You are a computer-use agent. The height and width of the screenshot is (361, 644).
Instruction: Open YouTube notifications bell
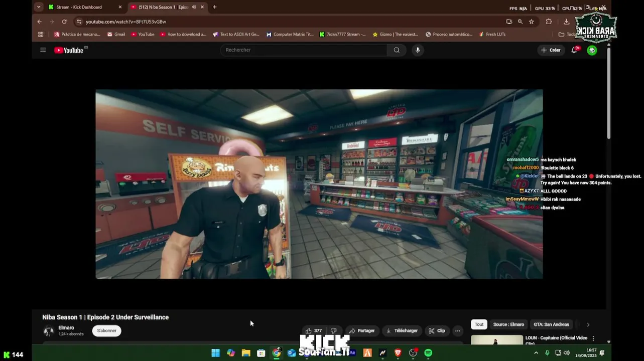pyautogui.click(x=574, y=50)
